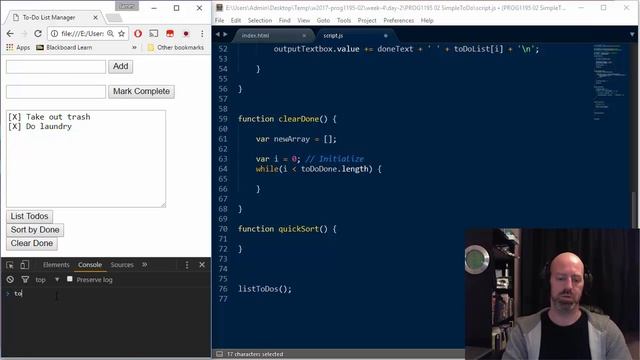Open Sublime File menu
Viewport: 640px width, 360px height.
(220, 20)
